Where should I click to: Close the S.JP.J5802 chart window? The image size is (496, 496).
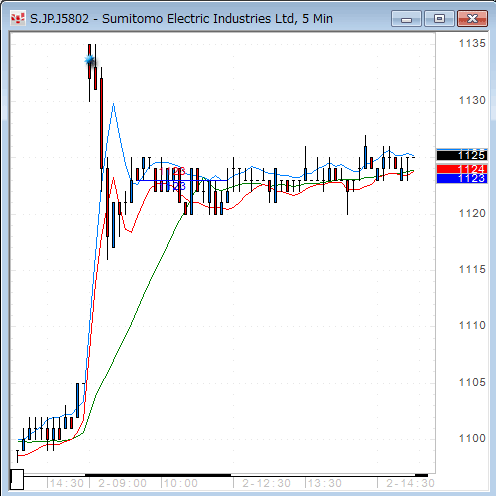472,19
